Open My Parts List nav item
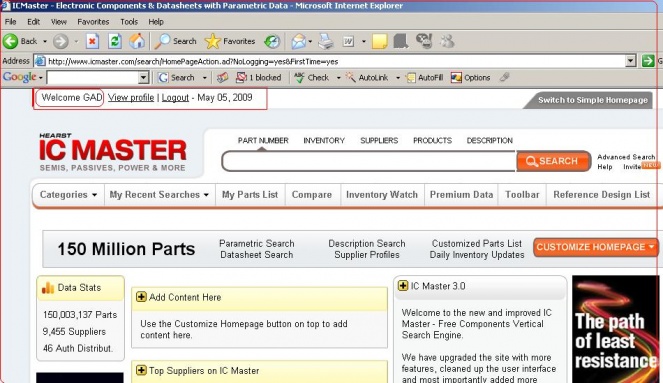The image size is (663, 383). coord(250,194)
